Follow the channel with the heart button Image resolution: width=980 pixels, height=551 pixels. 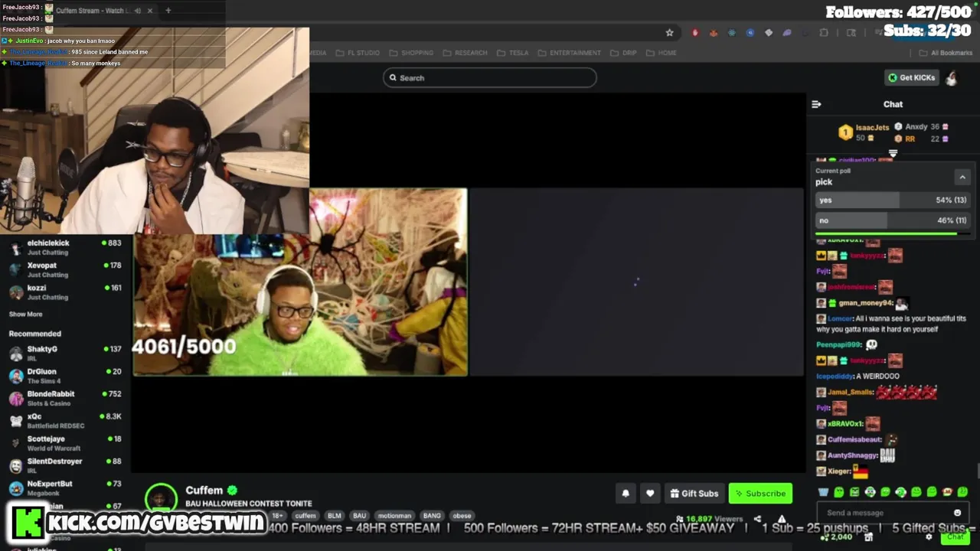point(650,494)
